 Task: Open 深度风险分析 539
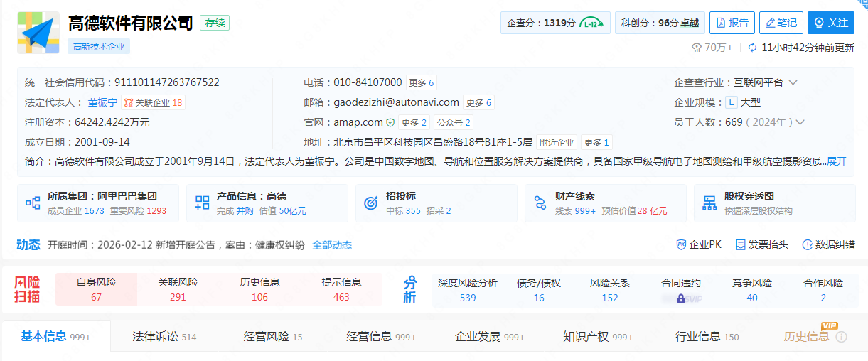468,290
